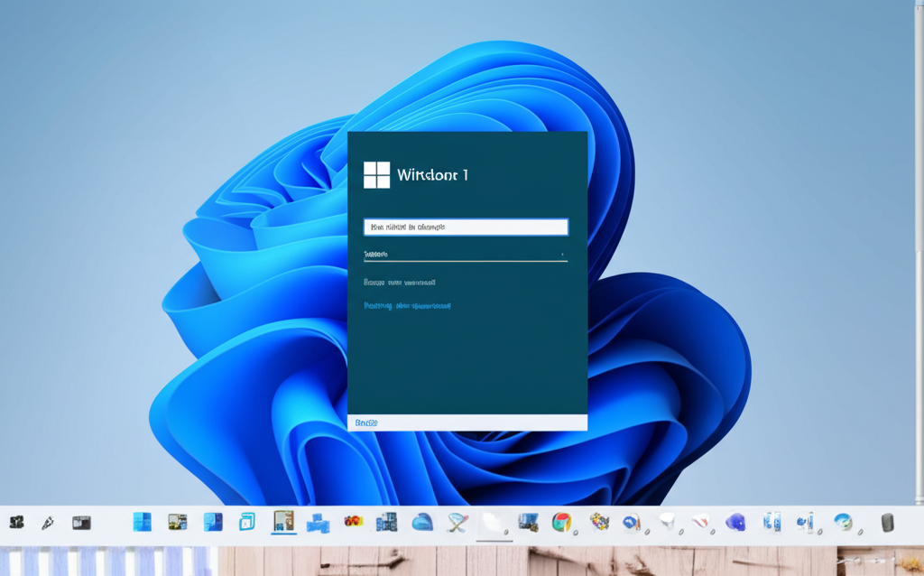
Task: Open the light-blue four-pane Start icon
Action: click(x=142, y=522)
